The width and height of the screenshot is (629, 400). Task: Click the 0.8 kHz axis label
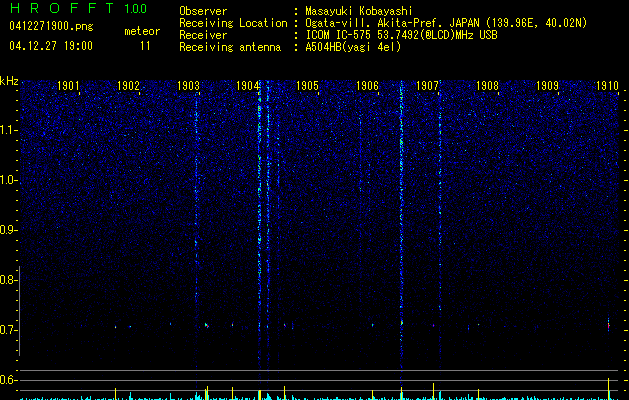click(8, 280)
